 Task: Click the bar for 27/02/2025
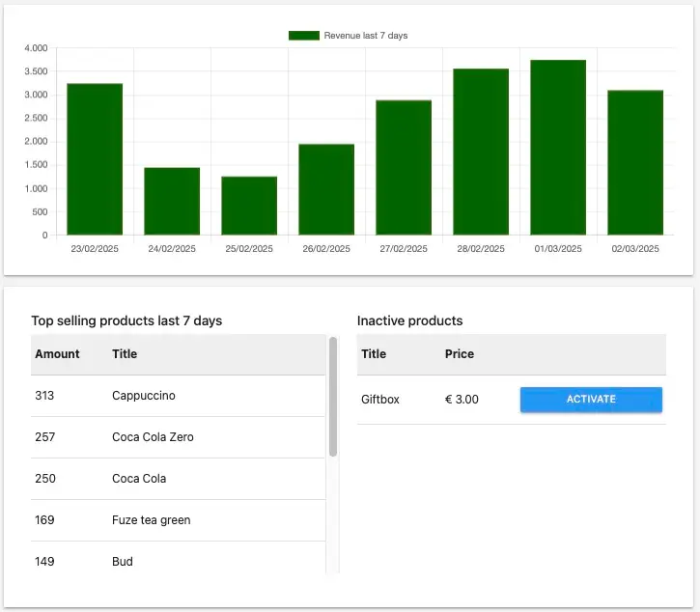(x=404, y=167)
